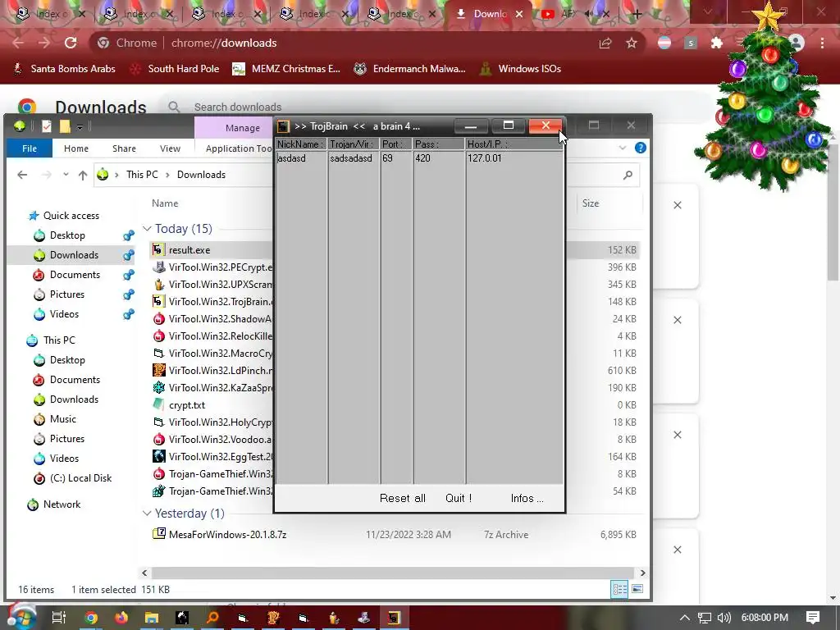
Task: Click the Explorer help question-mark icon
Action: click(640, 148)
